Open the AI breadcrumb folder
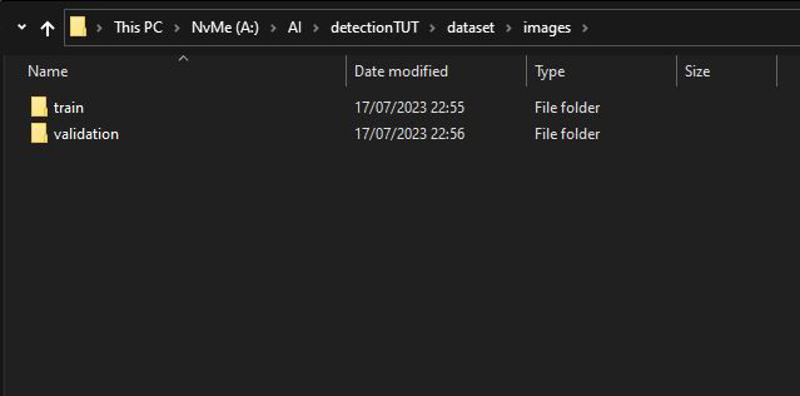Screen dimensions: 800x396 point(294,28)
